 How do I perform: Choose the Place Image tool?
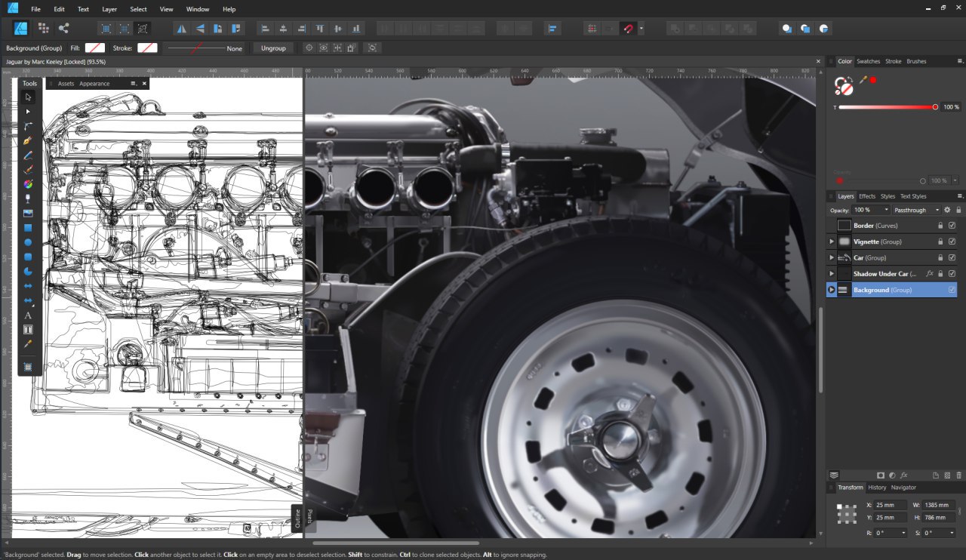click(28, 213)
